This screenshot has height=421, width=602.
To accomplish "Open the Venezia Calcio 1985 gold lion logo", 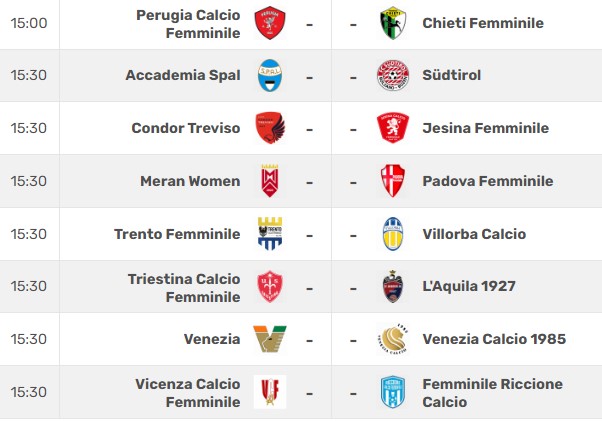I will click(393, 339).
